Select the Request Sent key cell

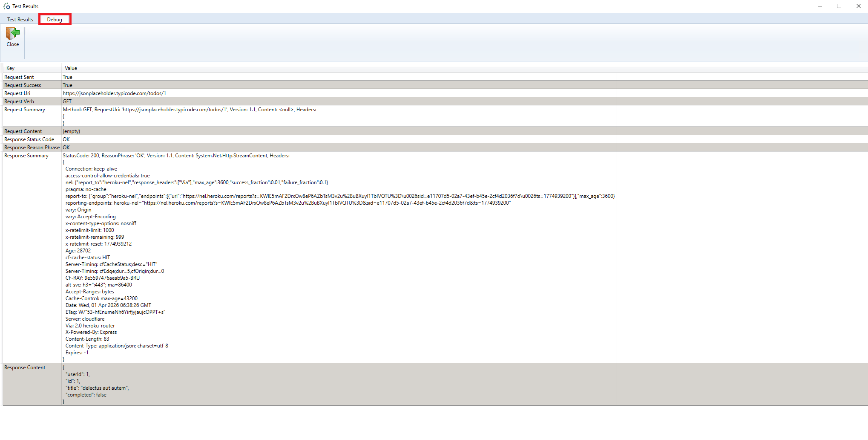click(32, 77)
